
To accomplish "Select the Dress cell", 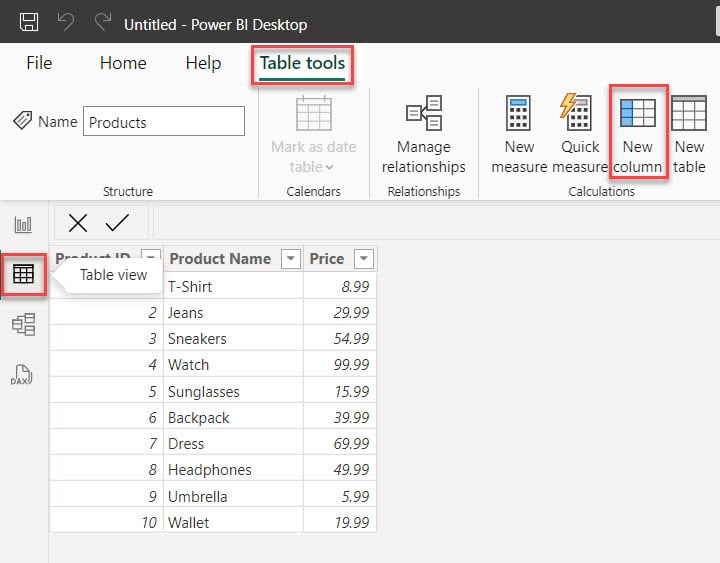I will [233, 444].
